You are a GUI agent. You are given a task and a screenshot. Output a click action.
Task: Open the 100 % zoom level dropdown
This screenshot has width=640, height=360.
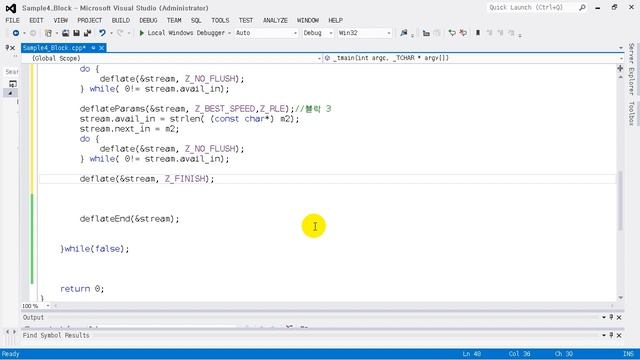48,306
